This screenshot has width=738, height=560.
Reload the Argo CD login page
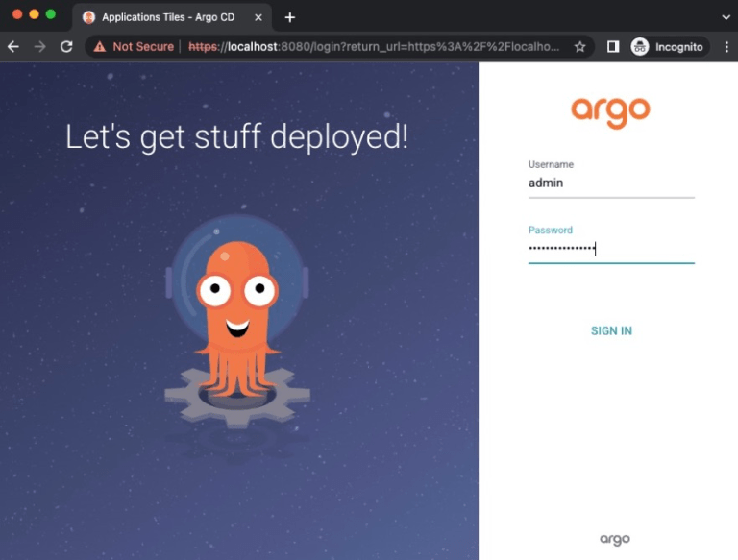click(x=66, y=46)
